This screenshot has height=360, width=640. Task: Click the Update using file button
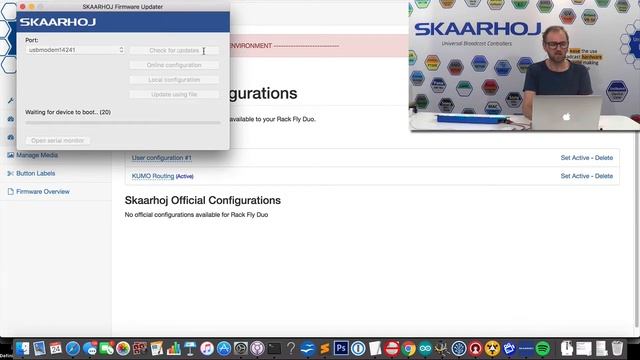(174, 95)
